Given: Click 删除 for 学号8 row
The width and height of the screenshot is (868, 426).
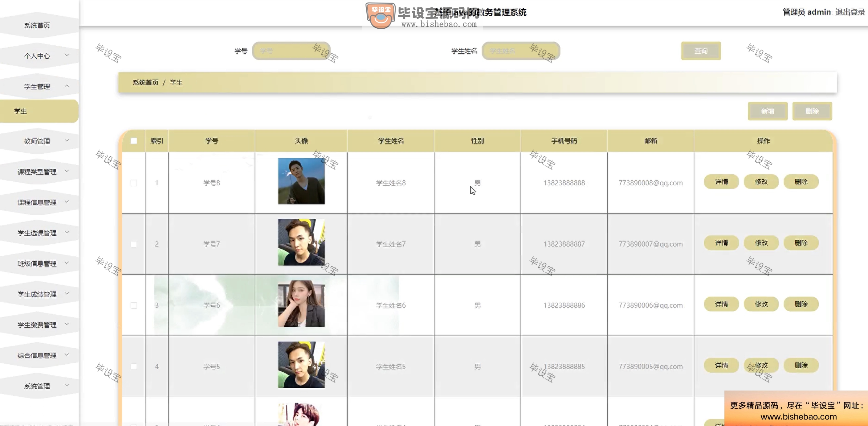Looking at the screenshot, I should point(801,182).
